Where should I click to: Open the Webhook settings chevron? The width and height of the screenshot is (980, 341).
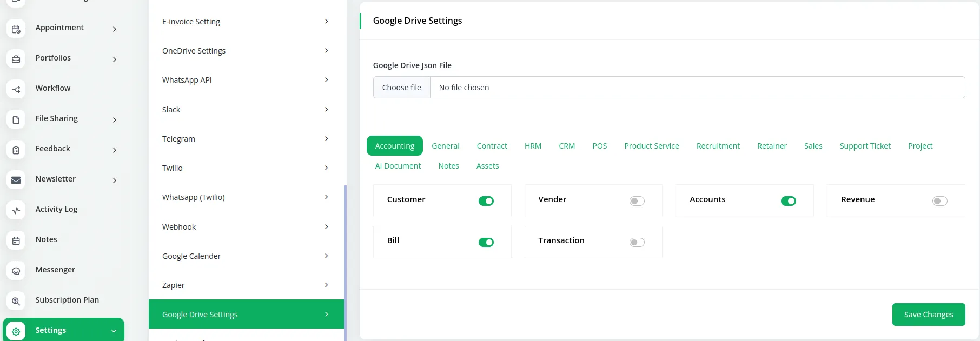point(326,226)
